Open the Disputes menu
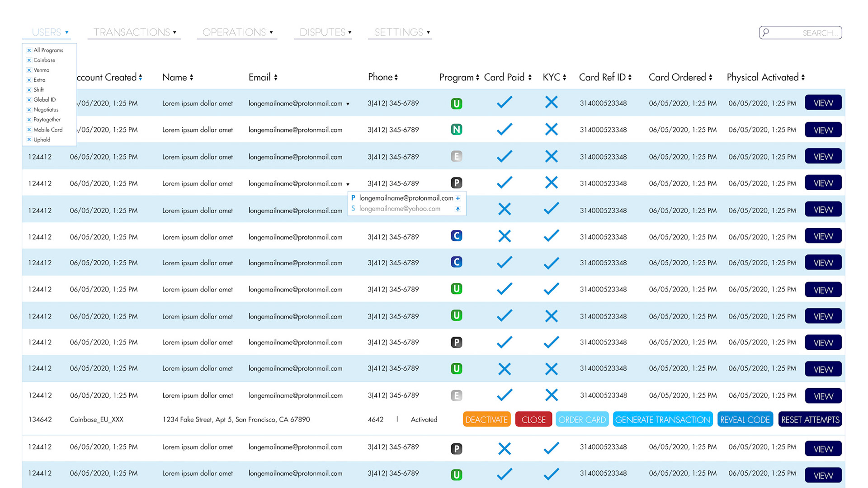Viewport: 868px width, 488px height. [x=325, y=33]
